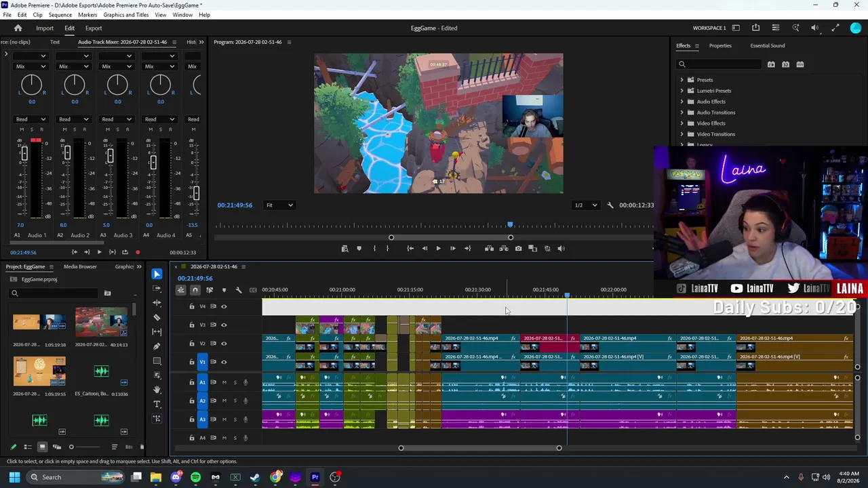Mute track A1 in the timeline
Viewport: 868px width, 488px height.
tap(224, 382)
